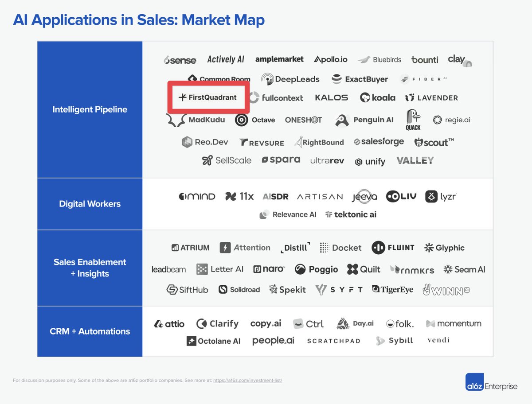Select the Docket logo
Screen dimensions: 532x404
(x=341, y=248)
